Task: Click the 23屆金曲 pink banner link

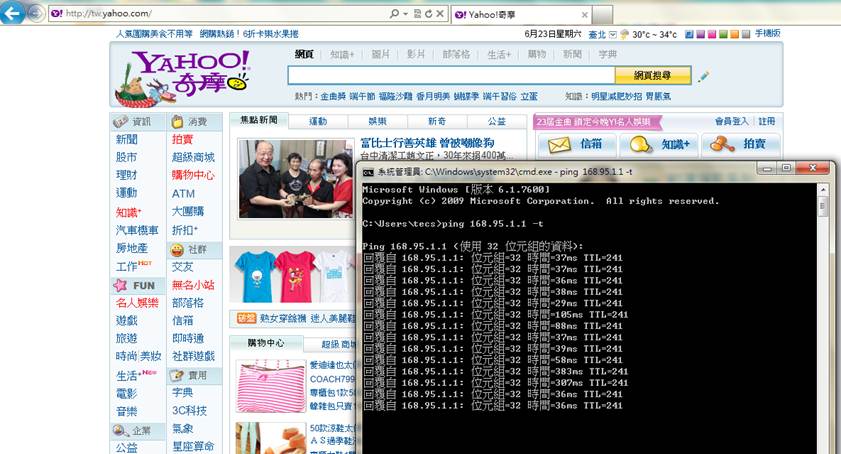Action: 596,122
